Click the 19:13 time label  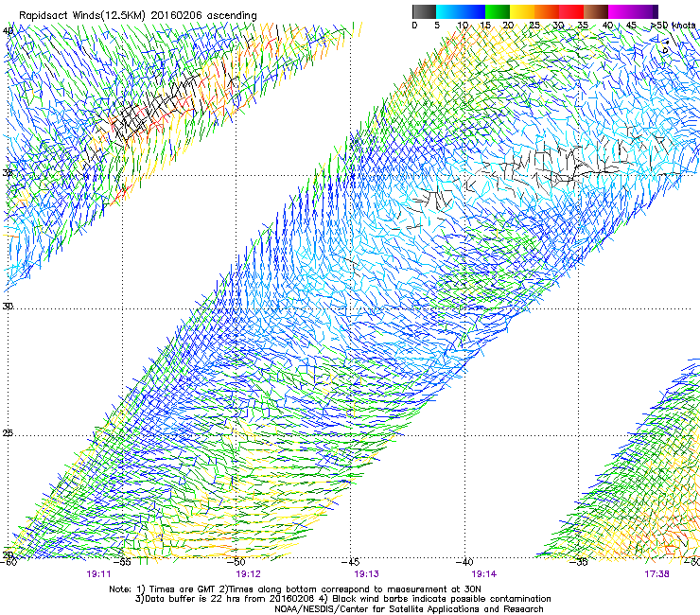[366, 574]
